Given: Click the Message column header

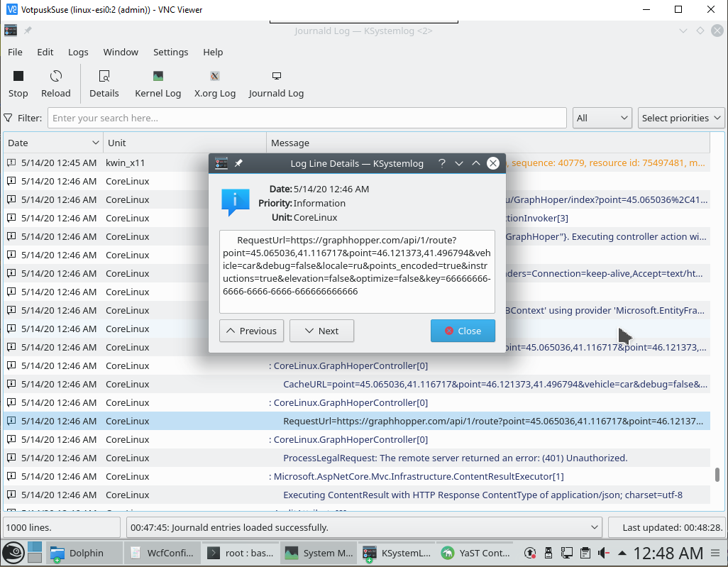Looking at the screenshot, I should tap(488, 143).
